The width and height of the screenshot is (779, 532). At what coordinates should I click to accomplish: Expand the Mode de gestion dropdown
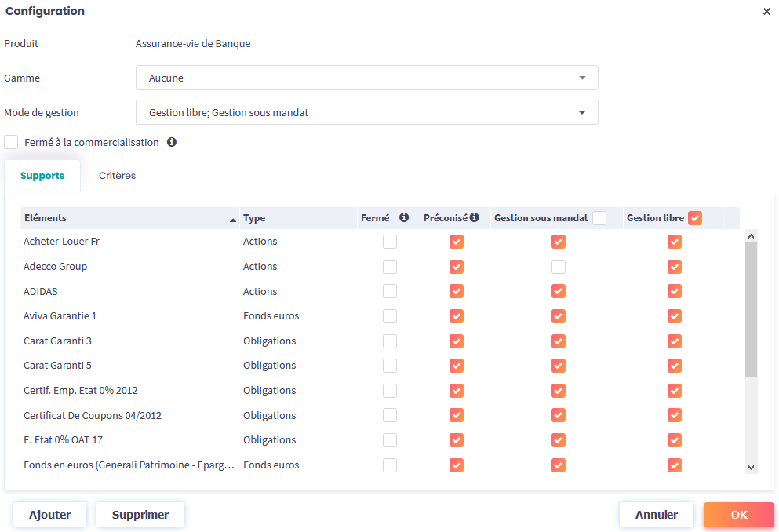pos(366,112)
